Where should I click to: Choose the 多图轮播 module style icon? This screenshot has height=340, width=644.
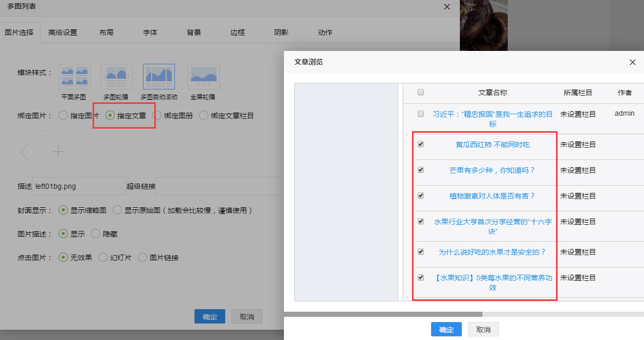116,77
